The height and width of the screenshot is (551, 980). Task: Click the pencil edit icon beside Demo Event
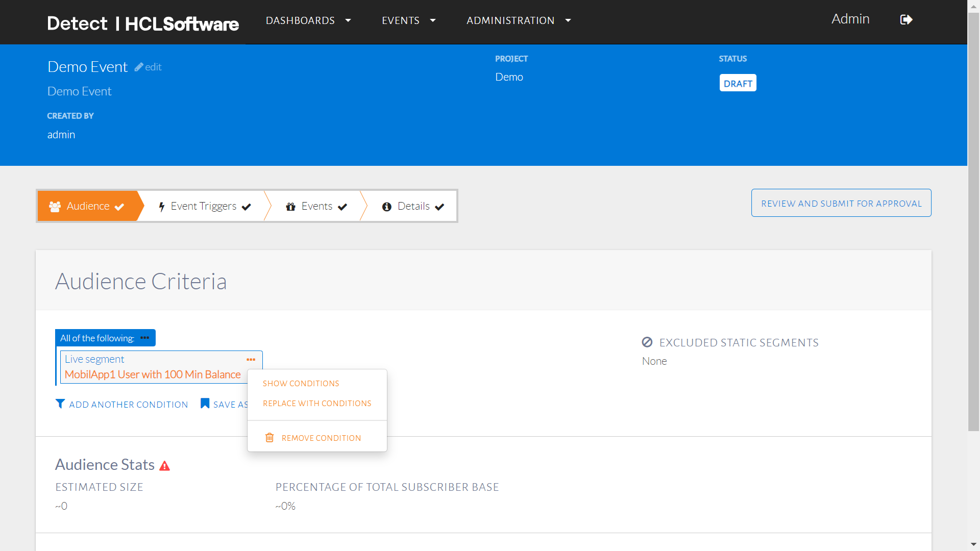(139, 67)
